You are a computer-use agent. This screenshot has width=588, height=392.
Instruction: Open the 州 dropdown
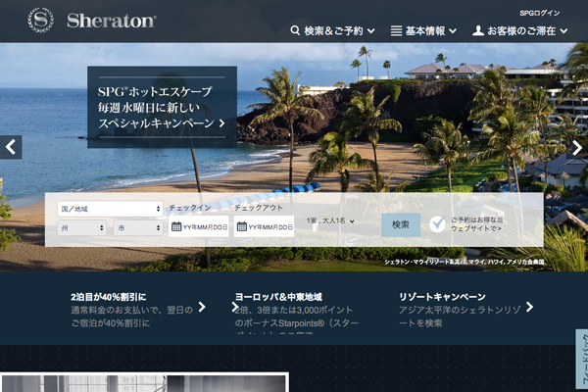tap(81, 227)
